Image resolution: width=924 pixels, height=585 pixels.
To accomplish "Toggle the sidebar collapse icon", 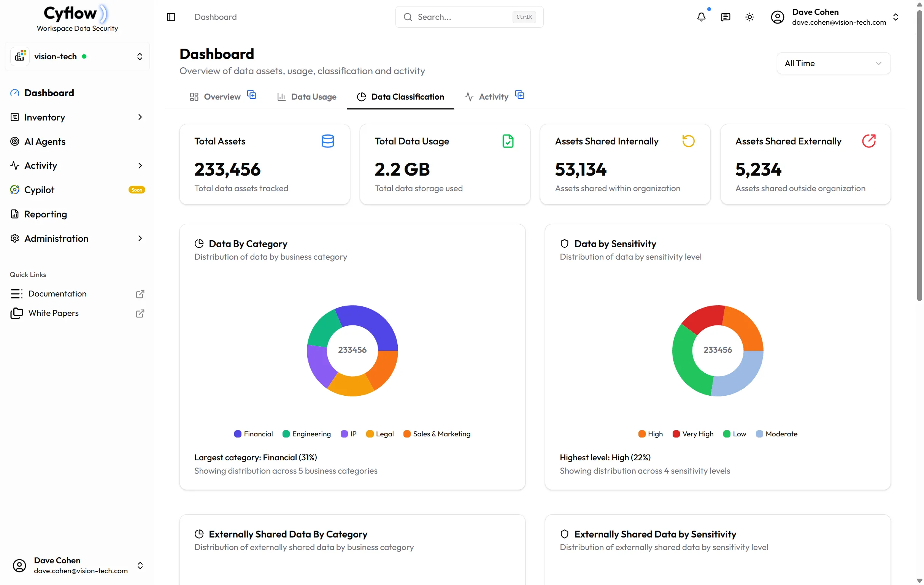I will [x=171, y=17].
